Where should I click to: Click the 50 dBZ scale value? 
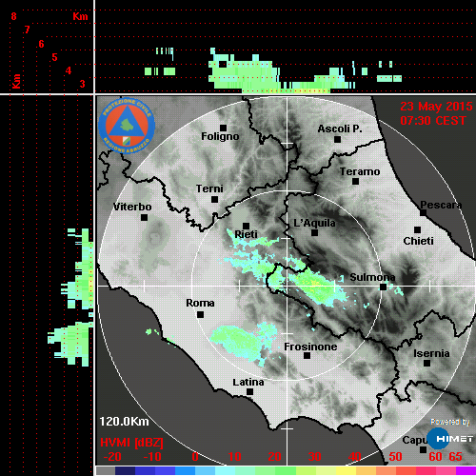pyautogui.click(x=395, y=457)
